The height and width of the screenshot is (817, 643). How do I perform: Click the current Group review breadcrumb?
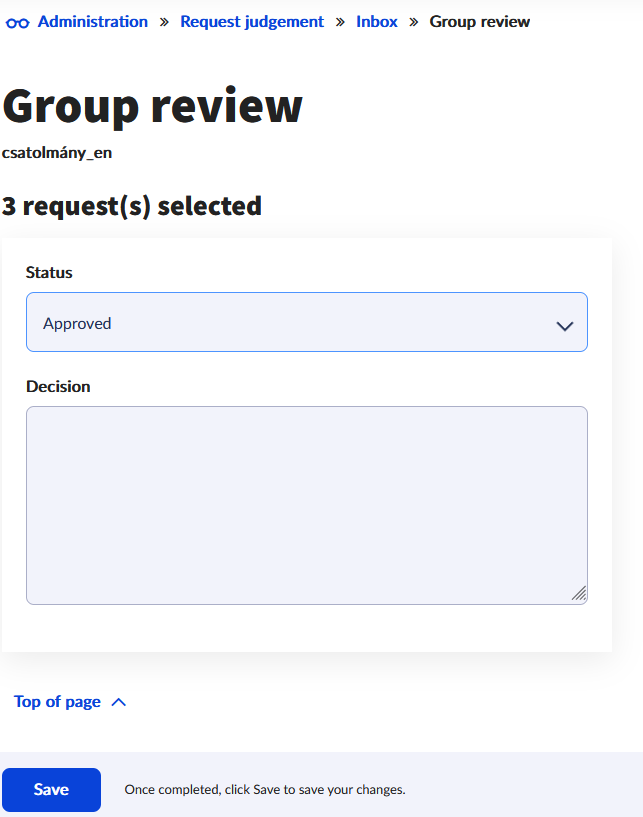pyautogui.click(x=480, y=22)
